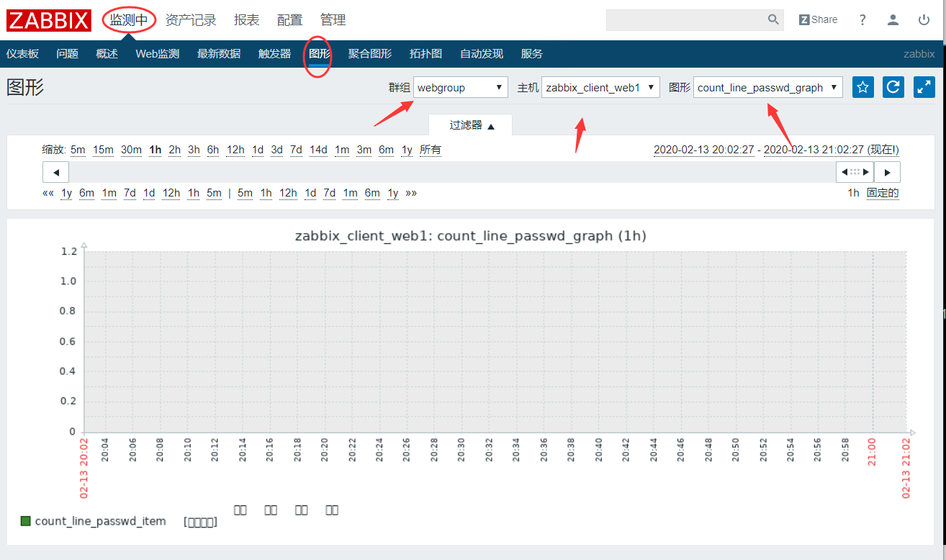Image resolution: width=946 pixels, height=560 pixels.
Task: Set zoom to 3d
Action: pyautogui.click(x=276, y=150)
